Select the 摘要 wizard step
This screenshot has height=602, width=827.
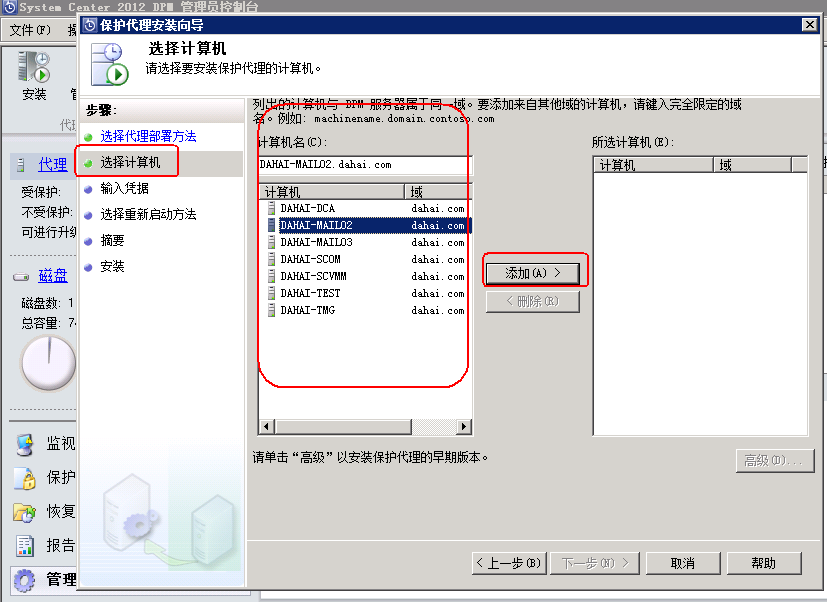[112, 241]
